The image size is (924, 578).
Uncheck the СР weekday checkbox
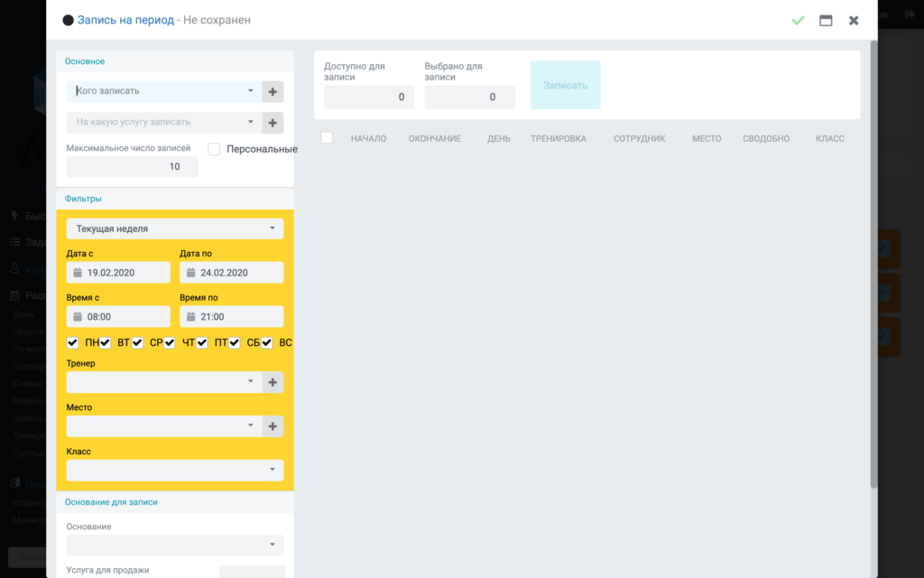point(137,342)
